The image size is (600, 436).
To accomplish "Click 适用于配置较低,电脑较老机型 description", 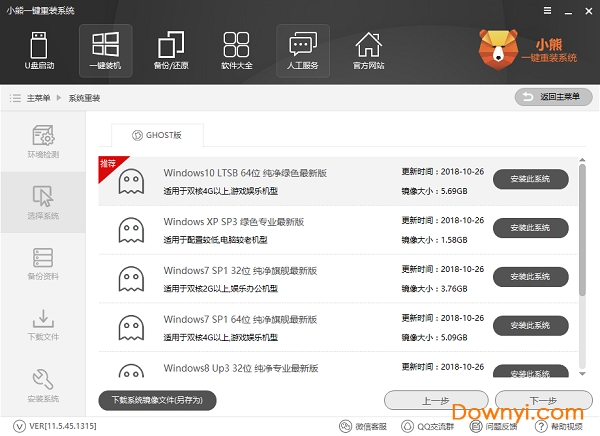I will pyautogui.click(x=215, y=240).
